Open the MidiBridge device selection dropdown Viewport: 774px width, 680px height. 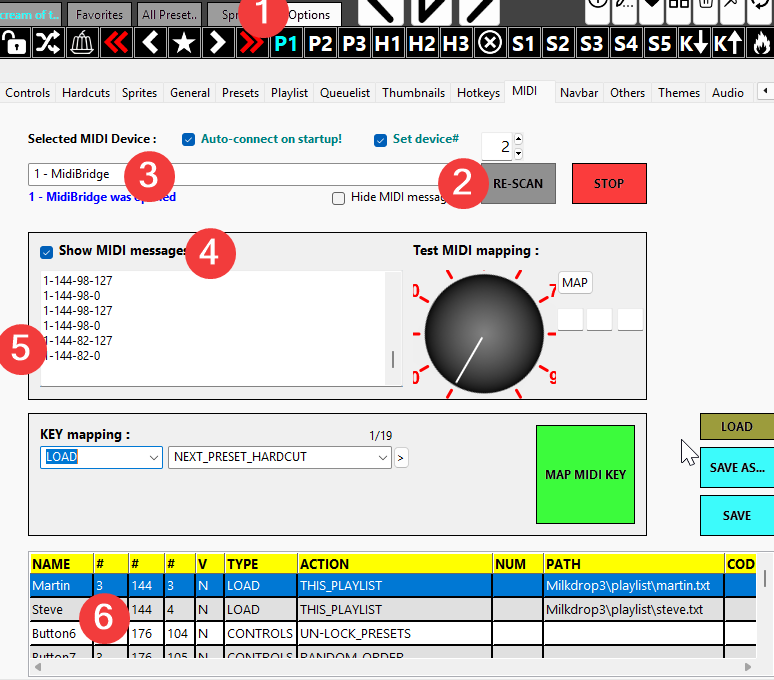pyautogui.click(x=250, y=174)
